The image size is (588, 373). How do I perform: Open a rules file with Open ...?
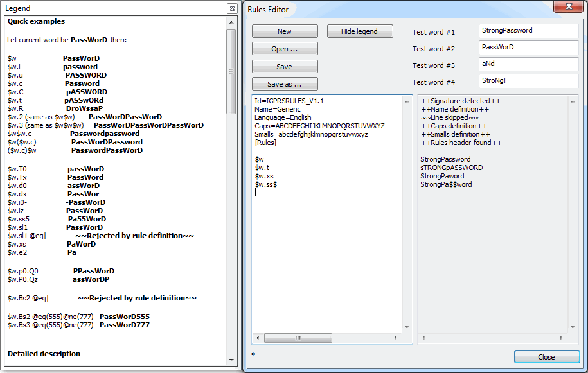[x=285, y=49]
